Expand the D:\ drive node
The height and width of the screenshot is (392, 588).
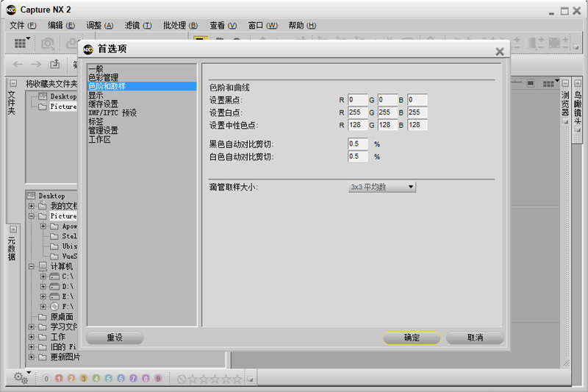(43, 287)
